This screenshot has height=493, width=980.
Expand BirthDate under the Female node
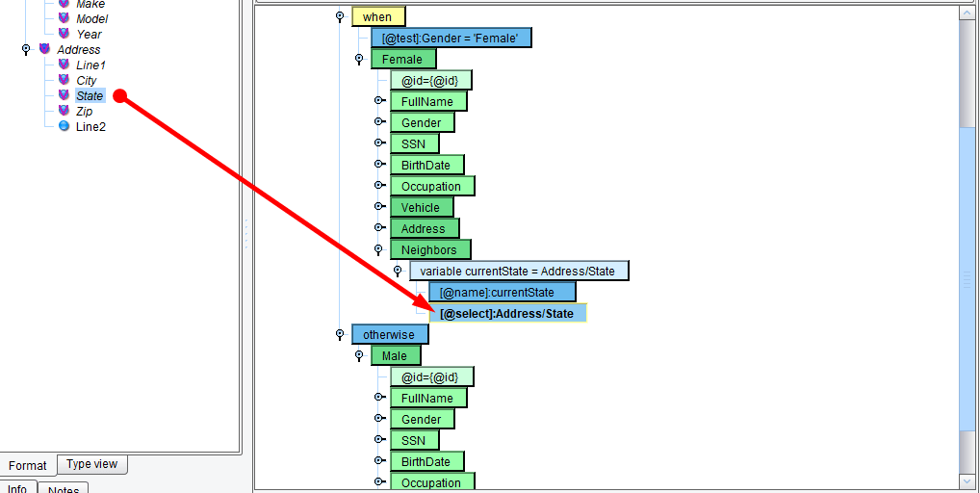pos(378,165)
